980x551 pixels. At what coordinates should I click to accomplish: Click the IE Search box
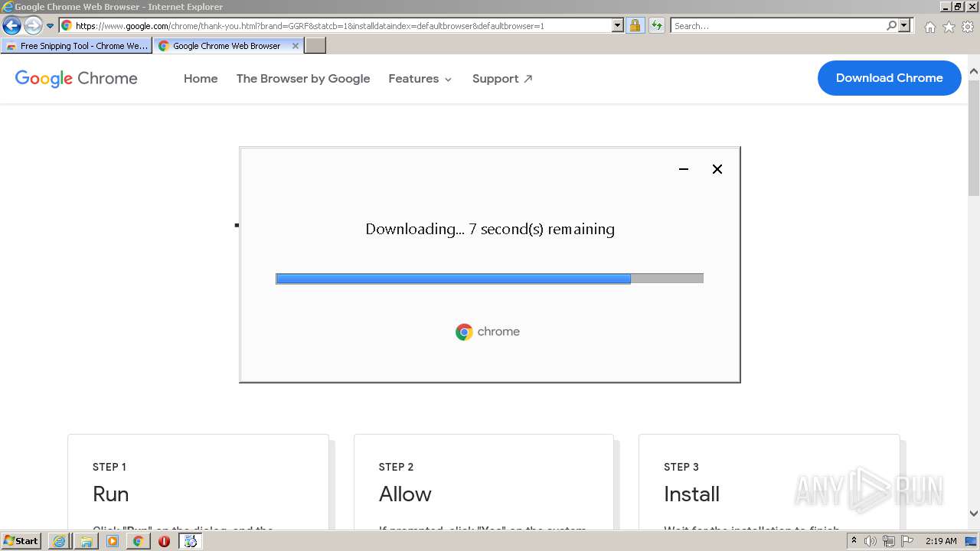pyautogui.click(x=778, y=26)
